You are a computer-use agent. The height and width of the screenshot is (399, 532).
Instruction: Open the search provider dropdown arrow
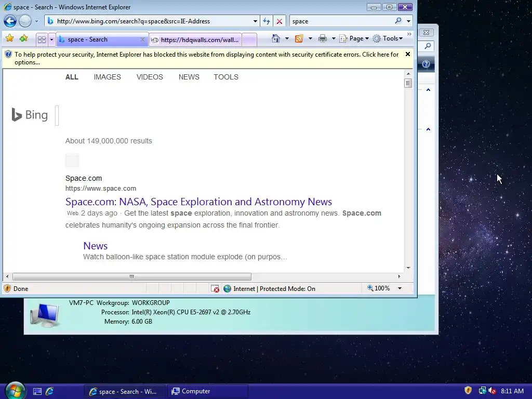tap(408, 21)
